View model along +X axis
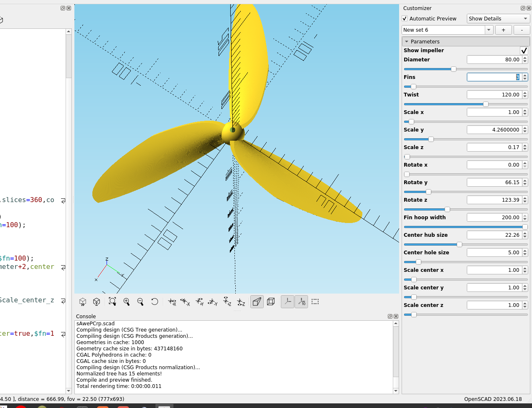Image resolution: width=532 pixels, height=408 pixels. coord(172,302)
